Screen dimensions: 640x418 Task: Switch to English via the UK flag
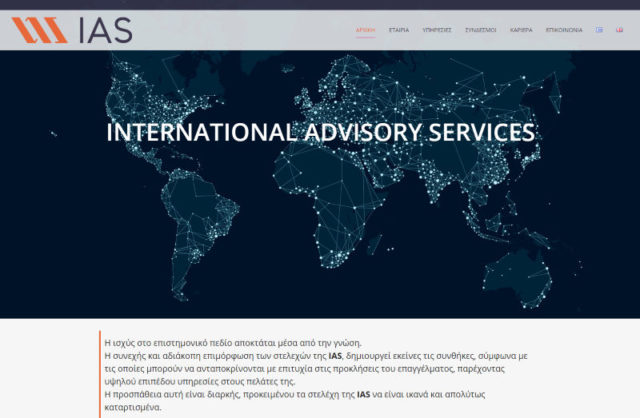(619, 31)
